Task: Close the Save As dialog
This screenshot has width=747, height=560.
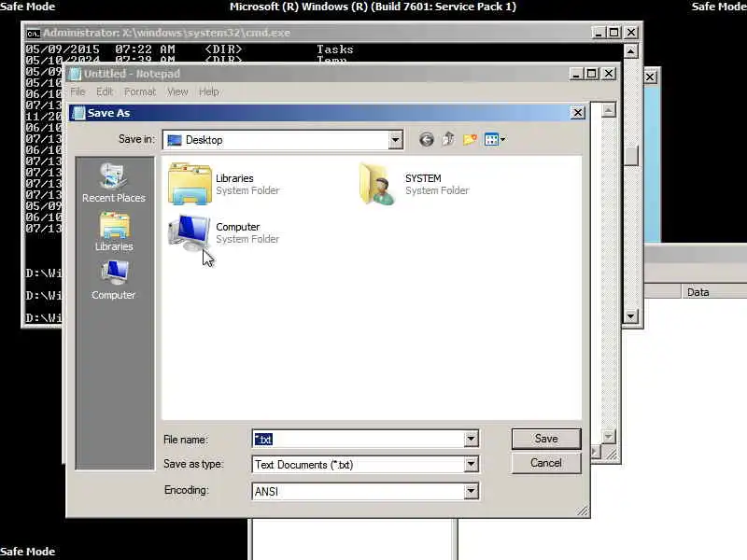Action: pos(577,113)
